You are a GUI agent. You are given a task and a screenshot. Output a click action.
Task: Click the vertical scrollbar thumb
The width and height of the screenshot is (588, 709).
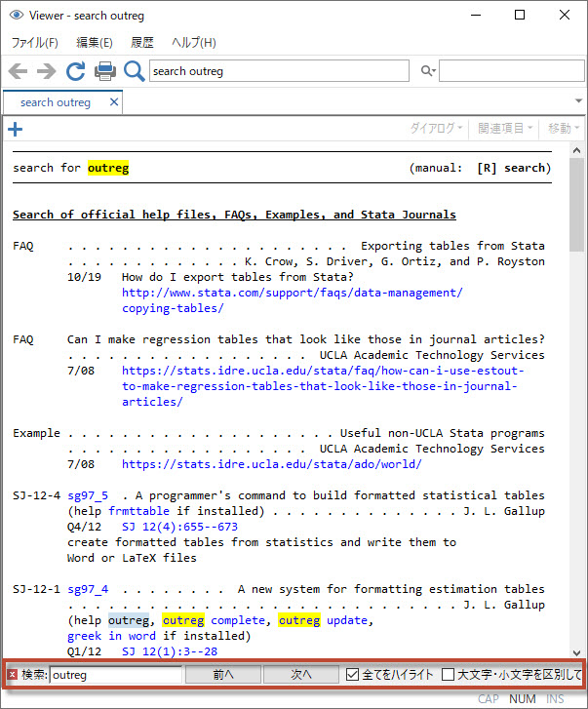576,205
